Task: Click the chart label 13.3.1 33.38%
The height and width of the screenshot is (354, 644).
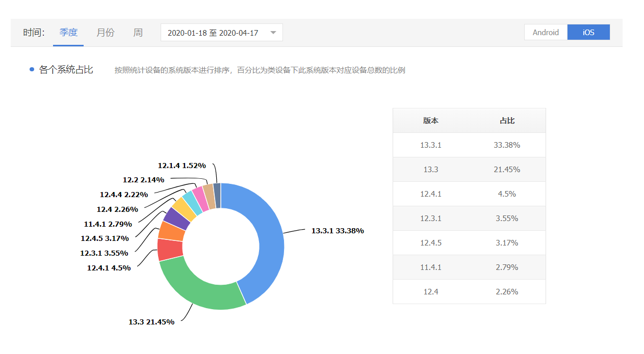Action: 338,231
